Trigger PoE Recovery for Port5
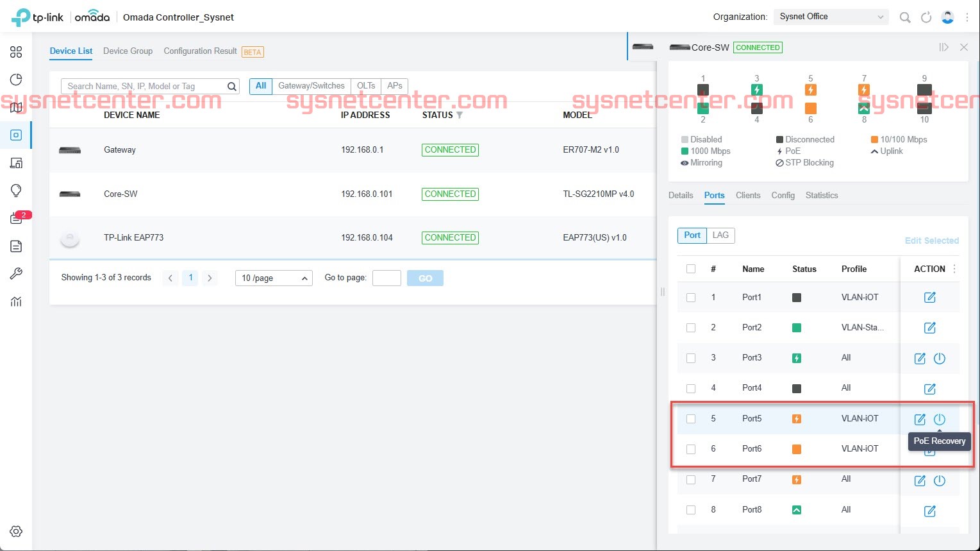 click(940, 420)
